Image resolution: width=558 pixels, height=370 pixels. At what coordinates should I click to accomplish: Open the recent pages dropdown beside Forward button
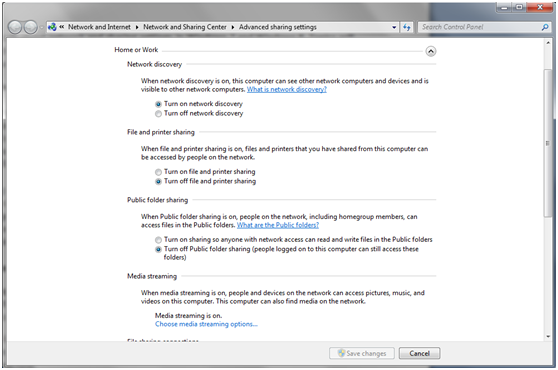(x=42, y=27)
